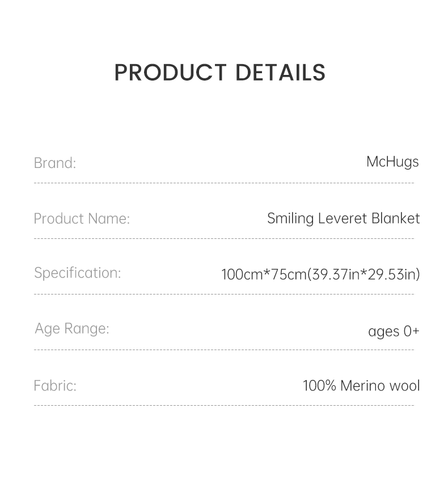The height and width of the screenshot is (488, 448).
Task: Click the 100cm*75cm metric dimensions
Action: click(x=264, y=275)
